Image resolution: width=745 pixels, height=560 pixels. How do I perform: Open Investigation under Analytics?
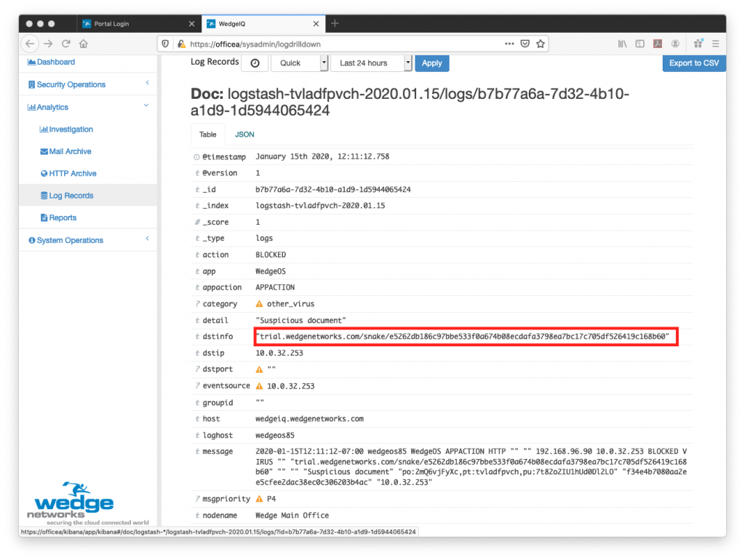pos(66,129)
